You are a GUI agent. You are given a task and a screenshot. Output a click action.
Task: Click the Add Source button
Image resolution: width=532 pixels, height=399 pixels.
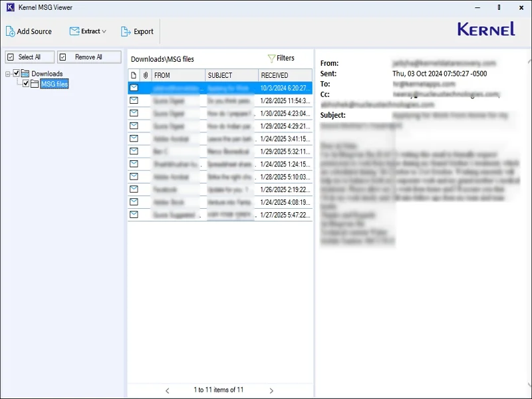click(x=29, y=31)
